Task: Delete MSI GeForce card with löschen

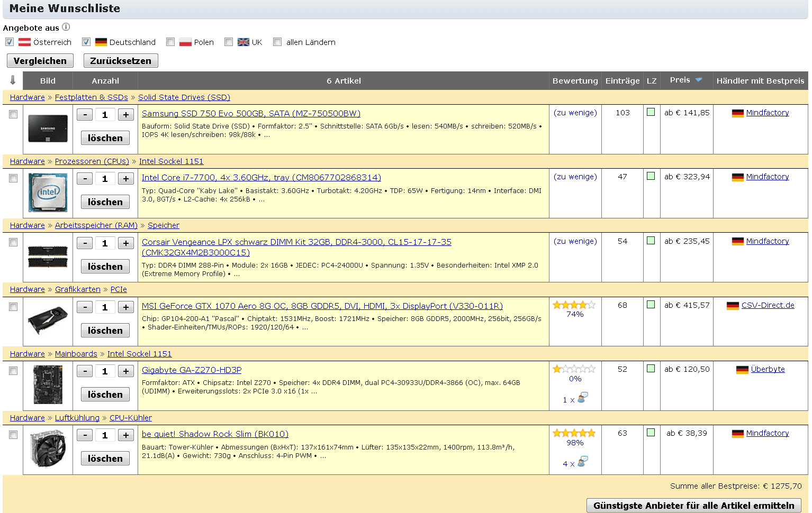Action: (105, 331)
